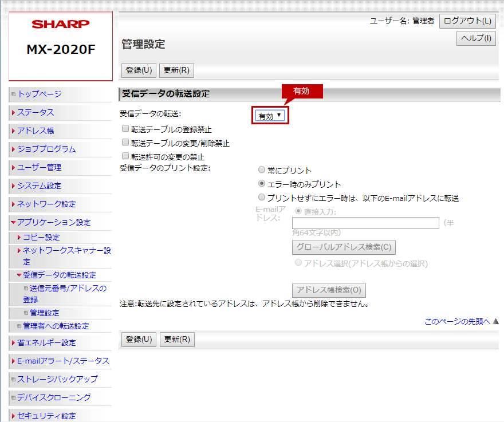Open トップページ from the sidebar
Screen dimensions: 504x422
[x=39, y=94]
